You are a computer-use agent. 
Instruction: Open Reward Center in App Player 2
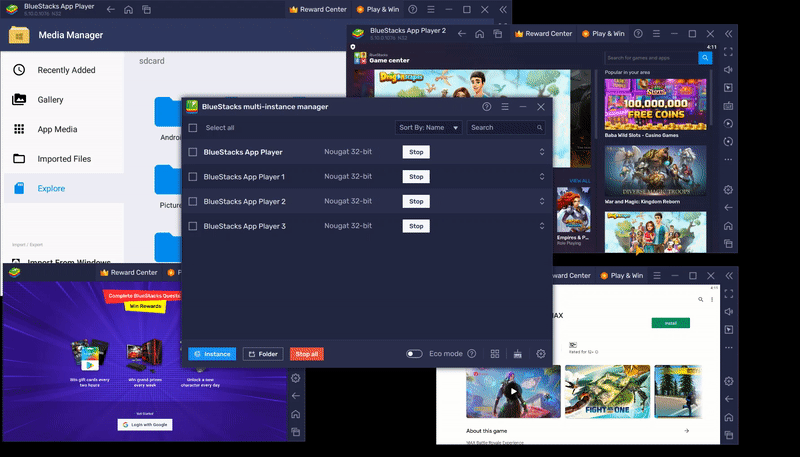click(x=543, y=34)
